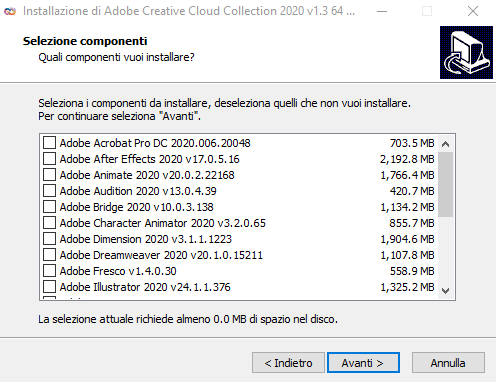Viewport: 496px width, 382px height.
Task: Go back with the Indietro button
Action: tap(288, 363)
